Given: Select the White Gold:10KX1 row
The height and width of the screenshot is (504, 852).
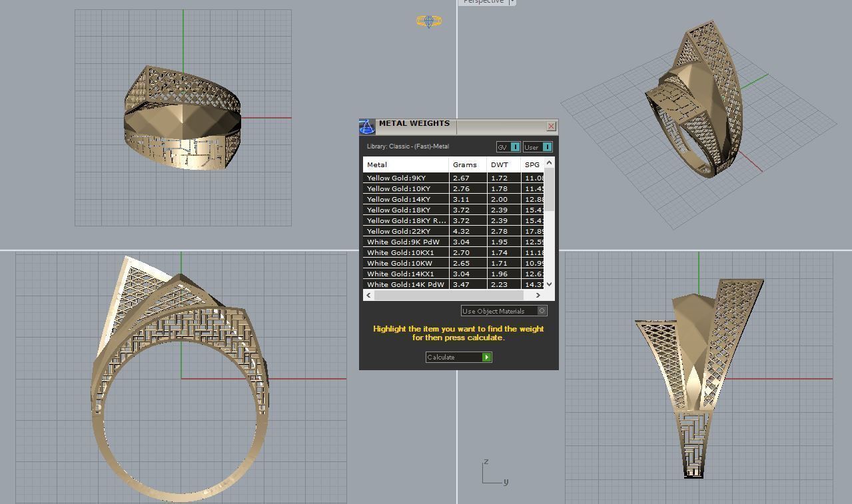Looking at the screenshot, I should pyautogui.click(x=454, y=252).
